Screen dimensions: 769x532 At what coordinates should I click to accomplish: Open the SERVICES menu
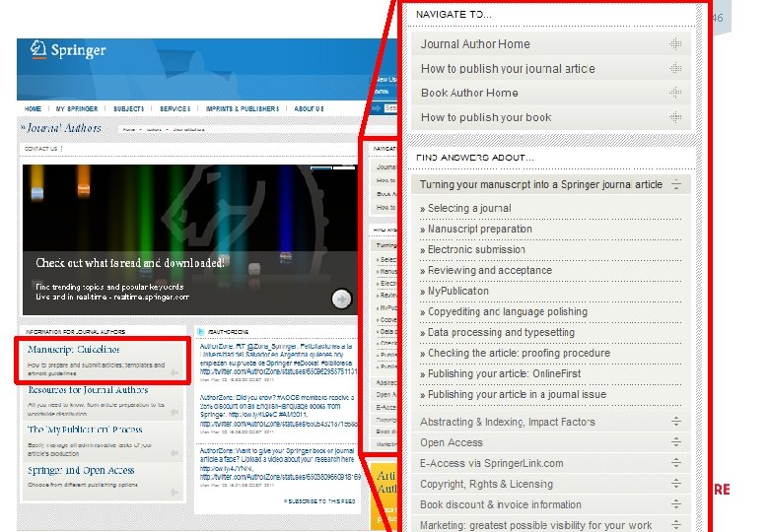[x=175, y=108]
